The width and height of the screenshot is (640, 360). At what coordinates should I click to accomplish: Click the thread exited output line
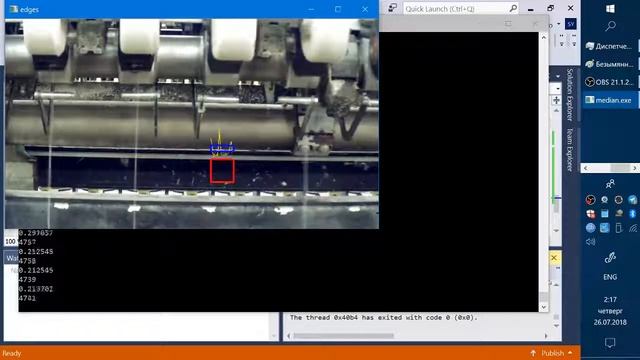coord(383,317)
